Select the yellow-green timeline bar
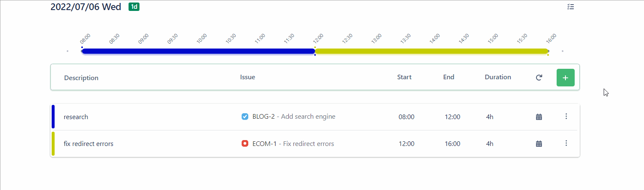Screen dimensions: 644x190 431,51
